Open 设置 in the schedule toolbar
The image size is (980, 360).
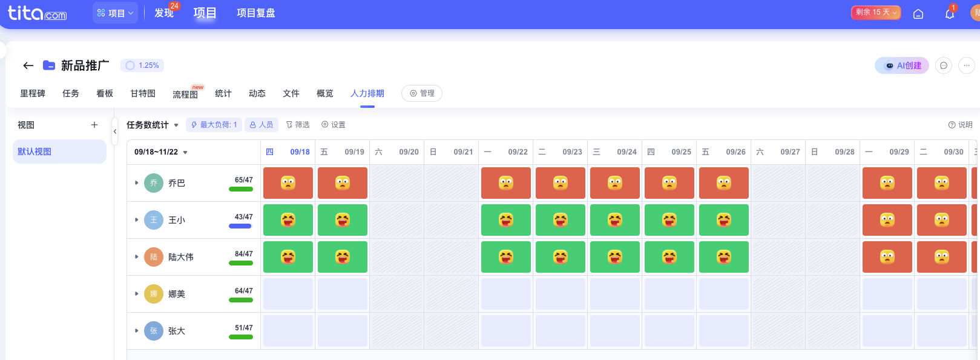point(334,125)
